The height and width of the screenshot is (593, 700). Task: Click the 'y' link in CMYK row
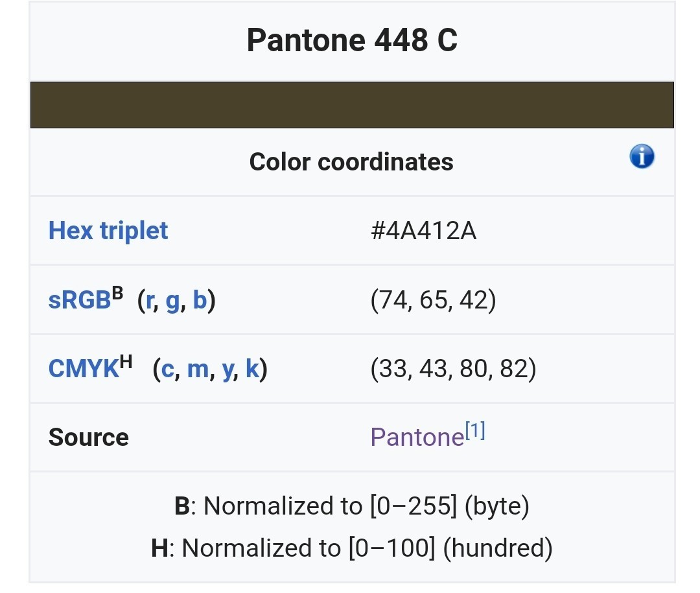pyautogui.click(x=227, y=371)
